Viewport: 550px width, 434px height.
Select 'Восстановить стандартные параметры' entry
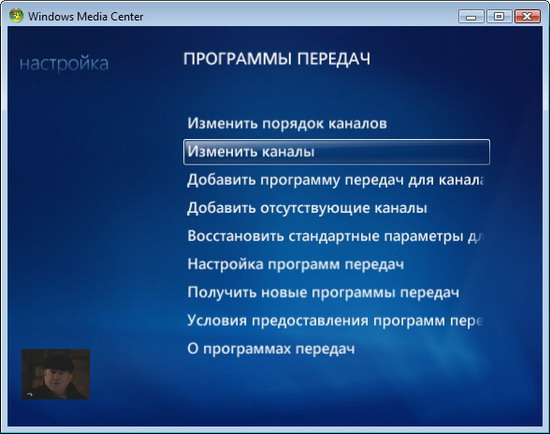335,236
